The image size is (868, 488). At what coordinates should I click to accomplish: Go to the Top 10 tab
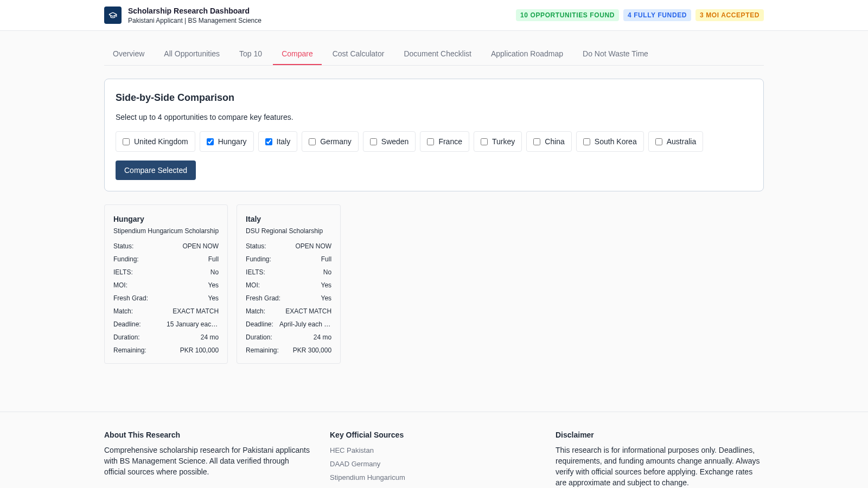click(x=251, y=54)
